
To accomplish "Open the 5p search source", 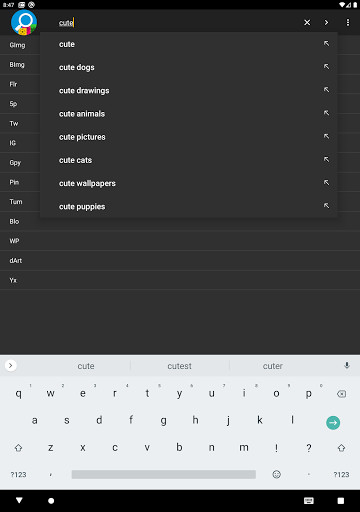I will coord(13,104).
